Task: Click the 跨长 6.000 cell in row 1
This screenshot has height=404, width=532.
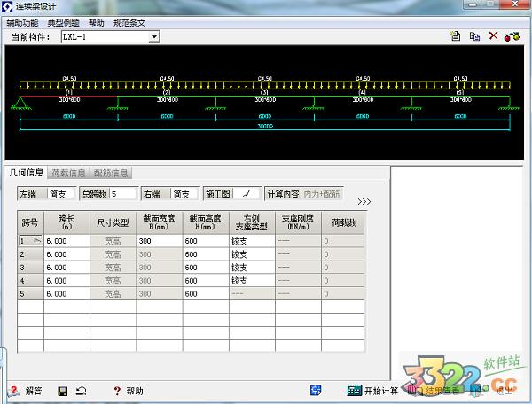Action: click(66, 241)
